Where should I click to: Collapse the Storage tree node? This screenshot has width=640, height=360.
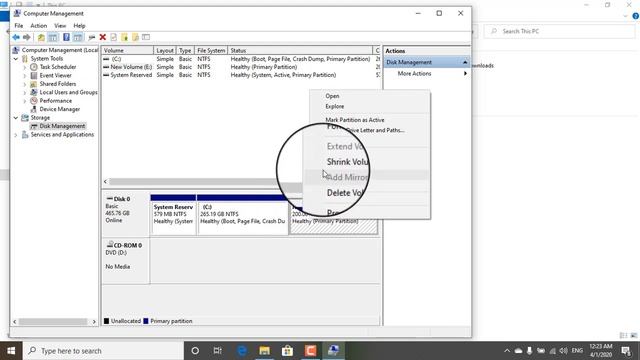(16, 118)
